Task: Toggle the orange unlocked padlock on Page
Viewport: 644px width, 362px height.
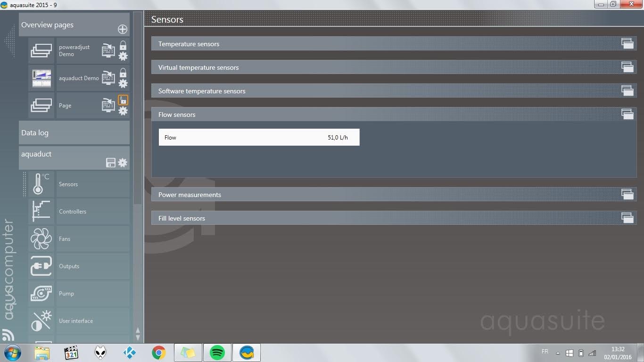Action: tap(123, 100)
